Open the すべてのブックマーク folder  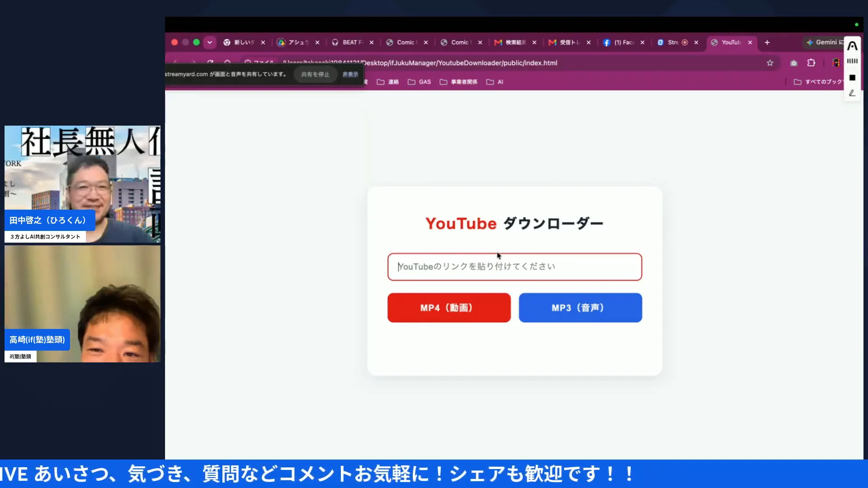818,82
